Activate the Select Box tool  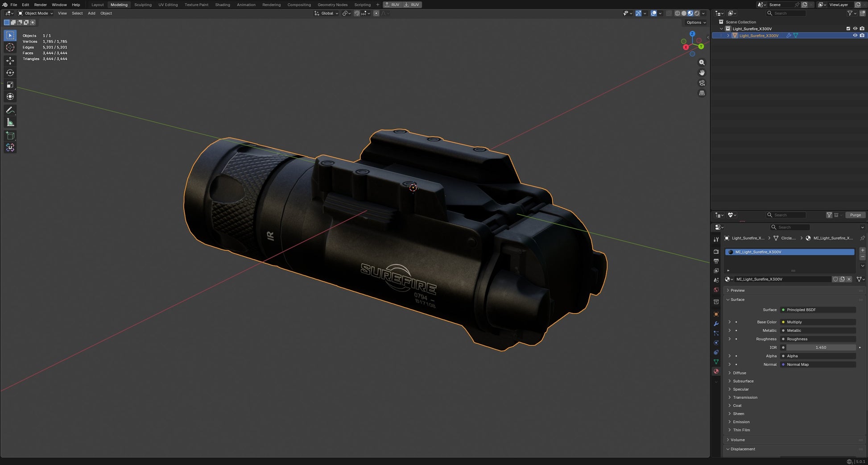point(10,35)
